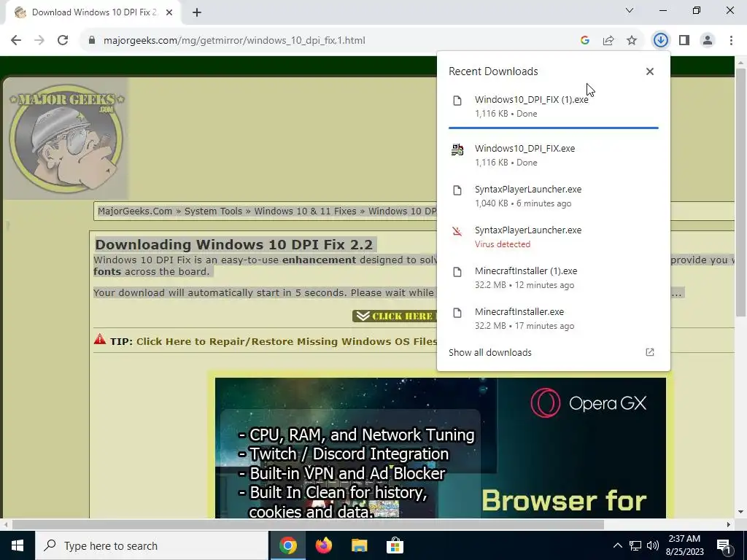Toggle the Chrome downloads toolbar icon
The width and height of the screenshot is (747, 560).
click(660, 41)
